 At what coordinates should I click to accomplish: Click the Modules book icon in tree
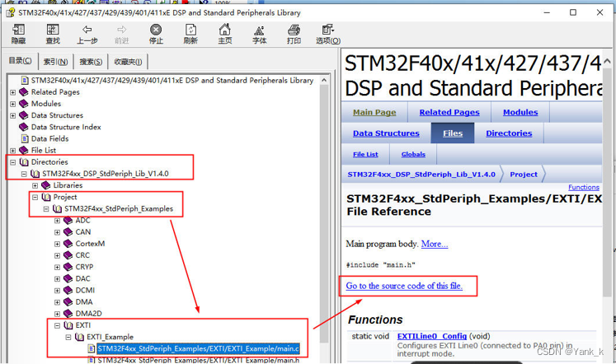[24, 104]
